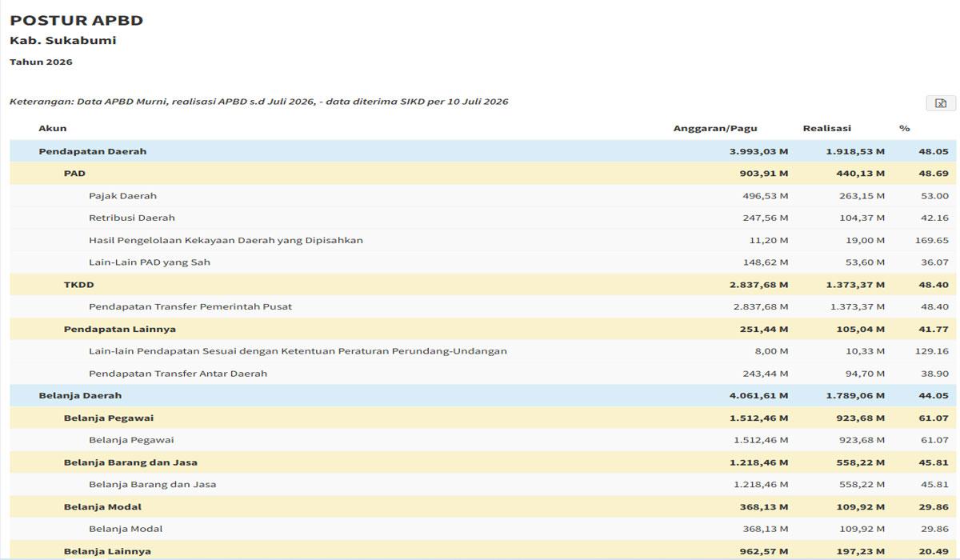Screen dimensions: 960x560
Task: Collapse the PAD group row
Action: (x=483, y=174)
